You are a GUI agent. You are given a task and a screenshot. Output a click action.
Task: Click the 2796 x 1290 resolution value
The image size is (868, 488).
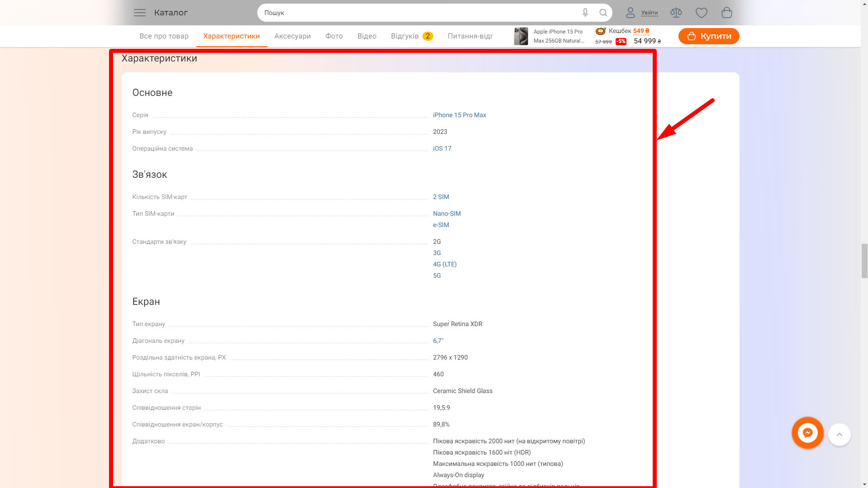tap(450, 357)
